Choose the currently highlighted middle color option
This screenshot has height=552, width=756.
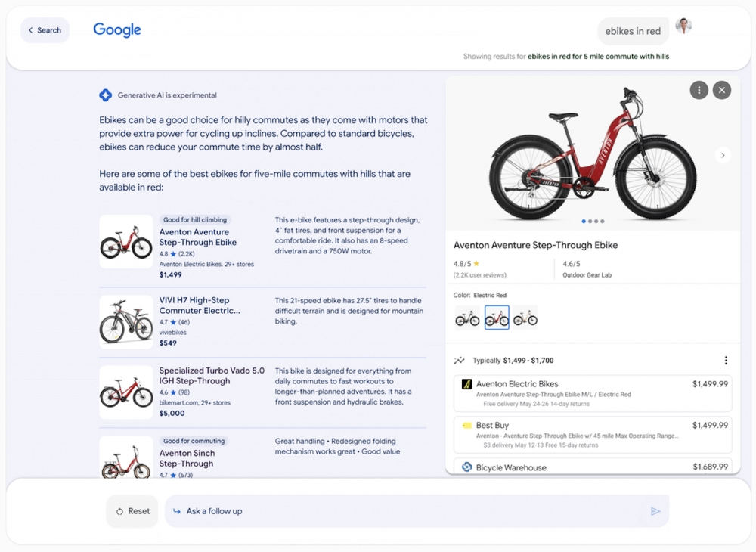point(496,318)
